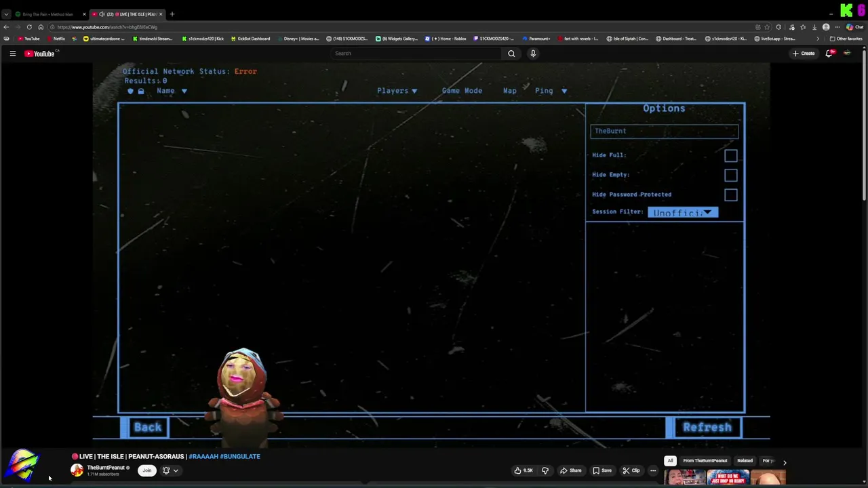Open the tab search dropdown arrow
The height and width of the screenshot is (488, 868).
point(6,14)
